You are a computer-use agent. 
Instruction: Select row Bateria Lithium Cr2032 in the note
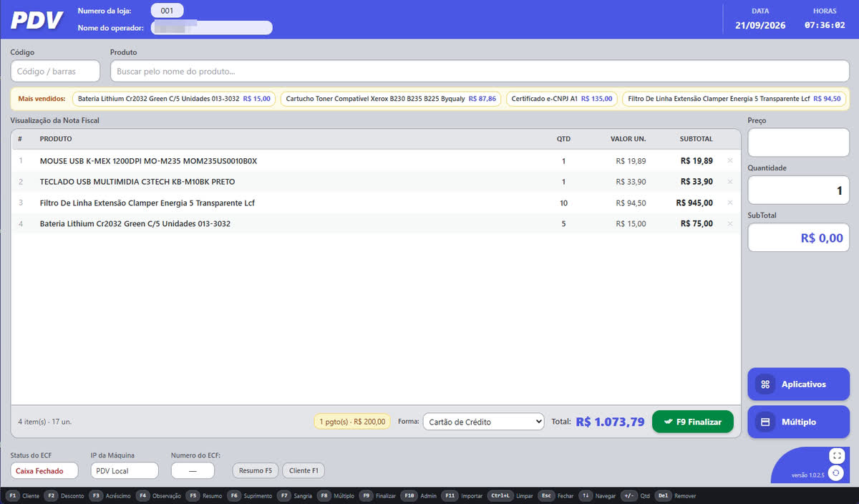(376, 223)
